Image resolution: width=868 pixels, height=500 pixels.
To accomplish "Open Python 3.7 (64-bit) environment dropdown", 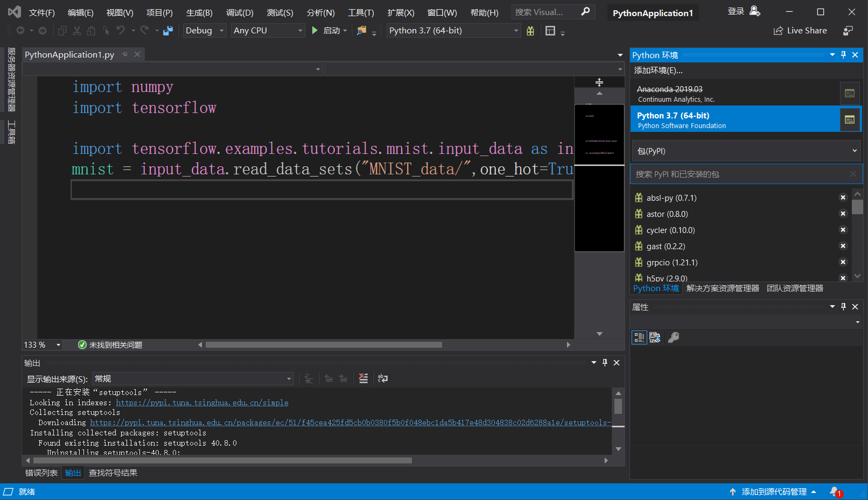I will (454, 31).
